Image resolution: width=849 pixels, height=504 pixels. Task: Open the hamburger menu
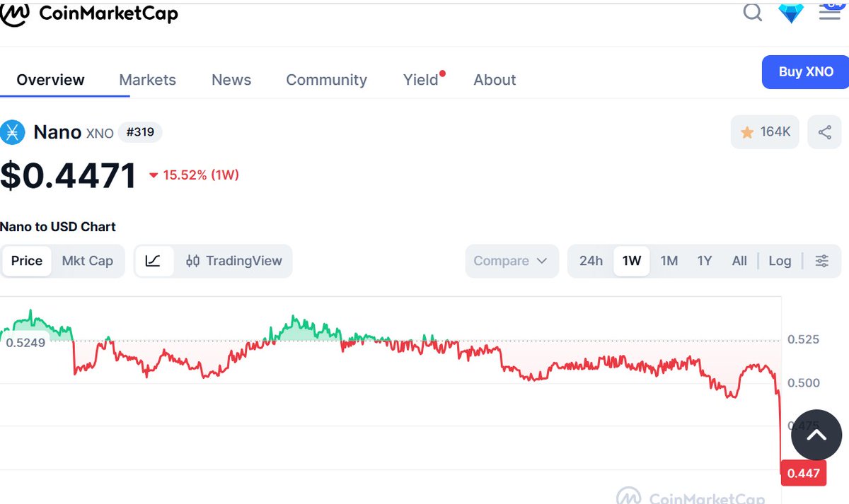[x=830, y=11]
